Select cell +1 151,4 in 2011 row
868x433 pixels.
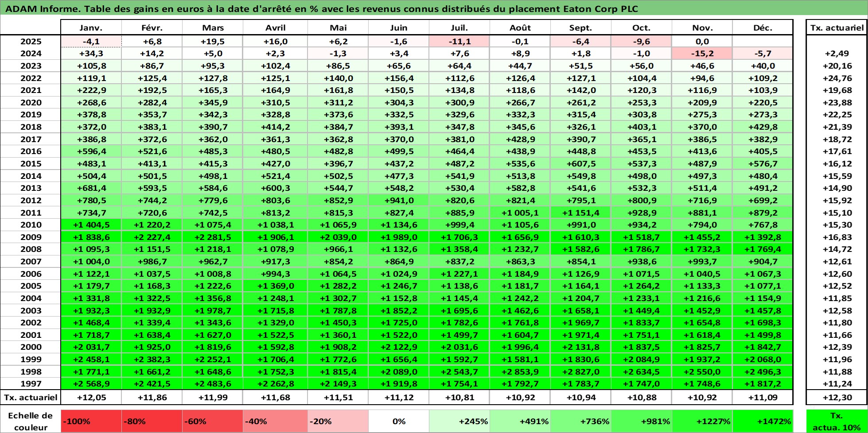580,213
